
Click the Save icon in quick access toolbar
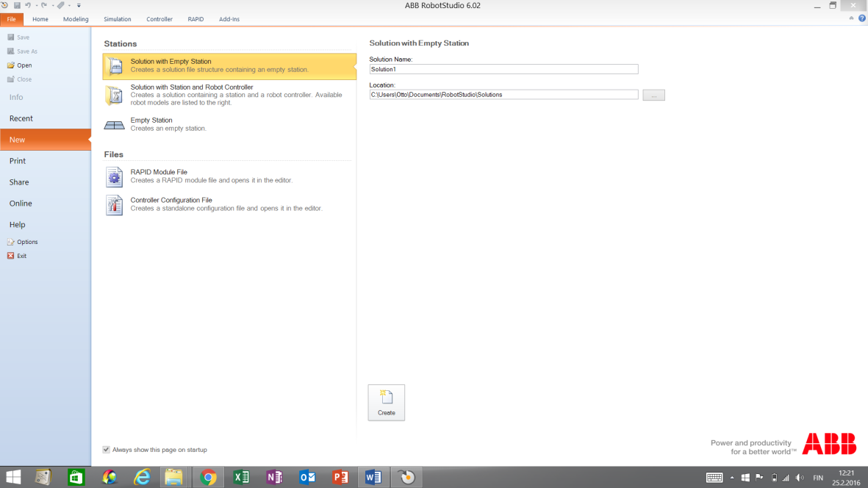pos(17,5)
